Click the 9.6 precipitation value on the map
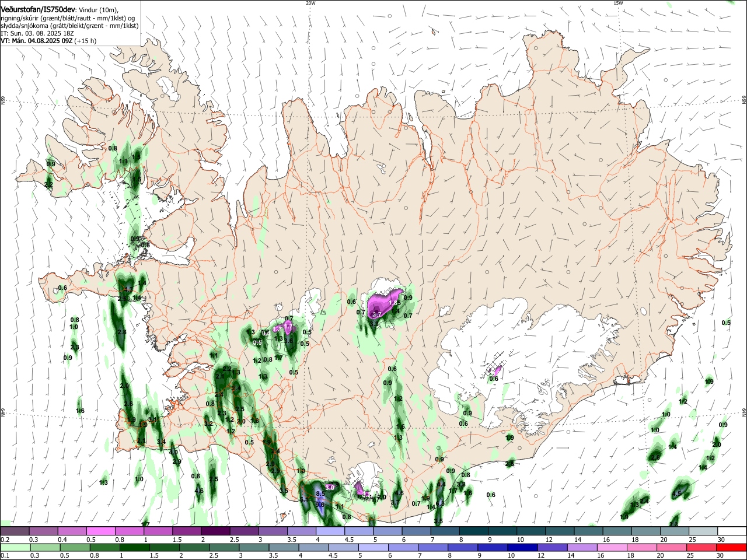Viewport: 747px width, 560px height. tap(320, 505)
